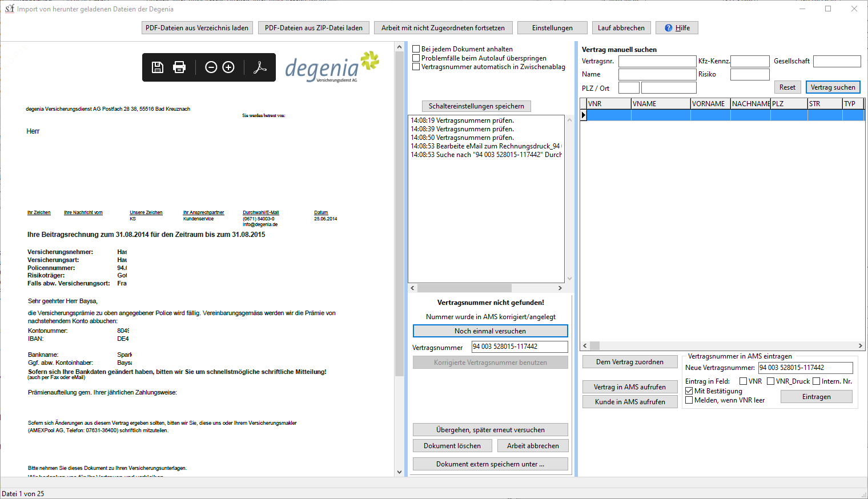
Task: Click PDF viewer scroll up arrow
Action: point(399,46)
